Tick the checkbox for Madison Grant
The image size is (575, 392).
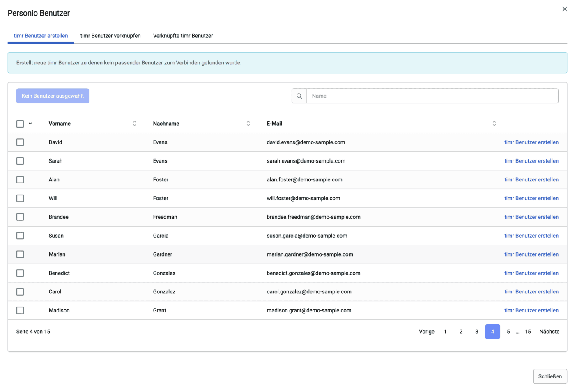[20, 311]
